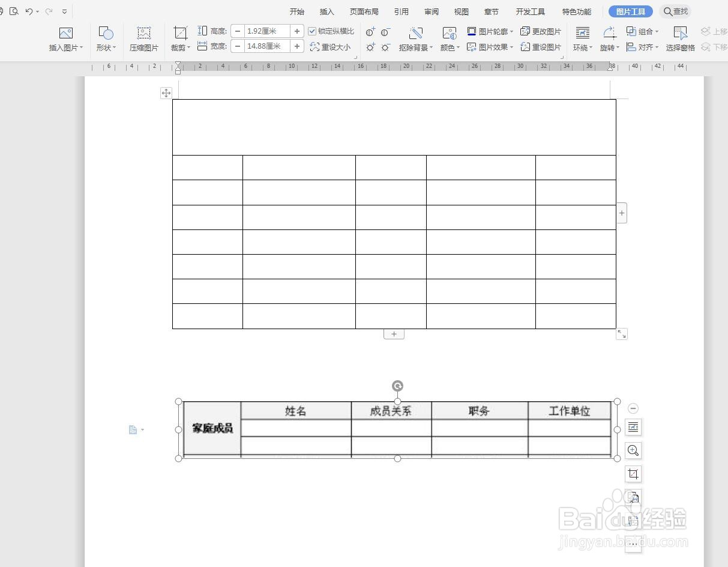Open the 插入 ribbon tab
Viewport: 728px width, 567px height.
[x=326, y=11]
